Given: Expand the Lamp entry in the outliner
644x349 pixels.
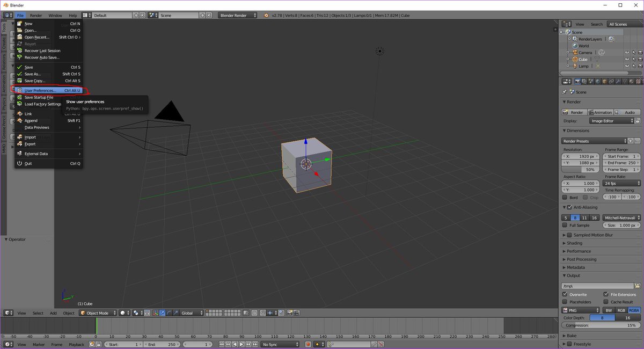Looking at the screenshot, I should [x=568, y=66].
